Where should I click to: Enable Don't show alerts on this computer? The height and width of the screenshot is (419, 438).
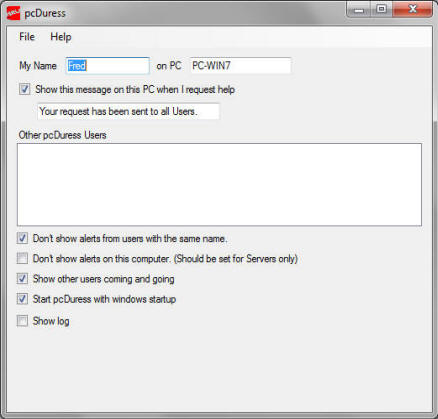(x=22, y=258)
